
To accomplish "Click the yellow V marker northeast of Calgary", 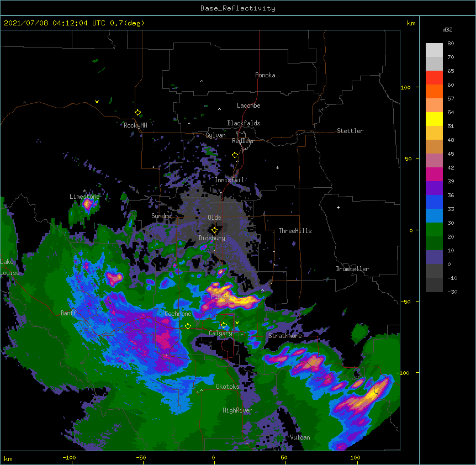I will coord(237,323).
